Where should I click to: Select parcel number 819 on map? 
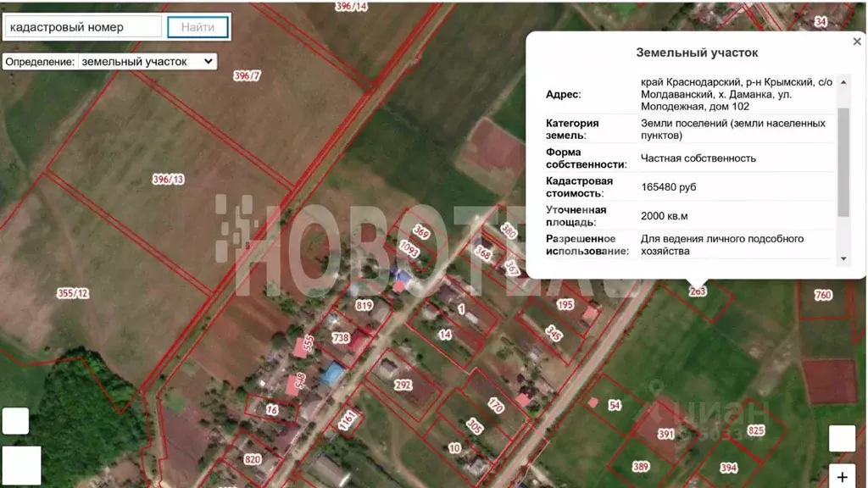(364, 305)
